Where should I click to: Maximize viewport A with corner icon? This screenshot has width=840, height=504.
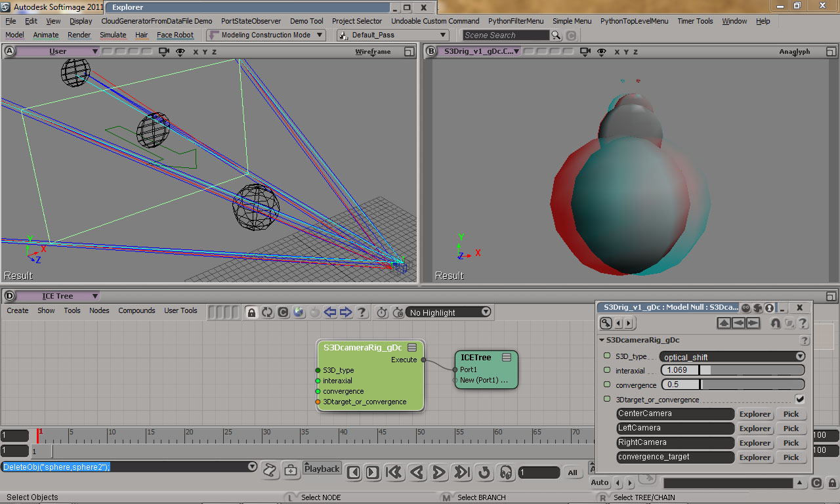409,51
